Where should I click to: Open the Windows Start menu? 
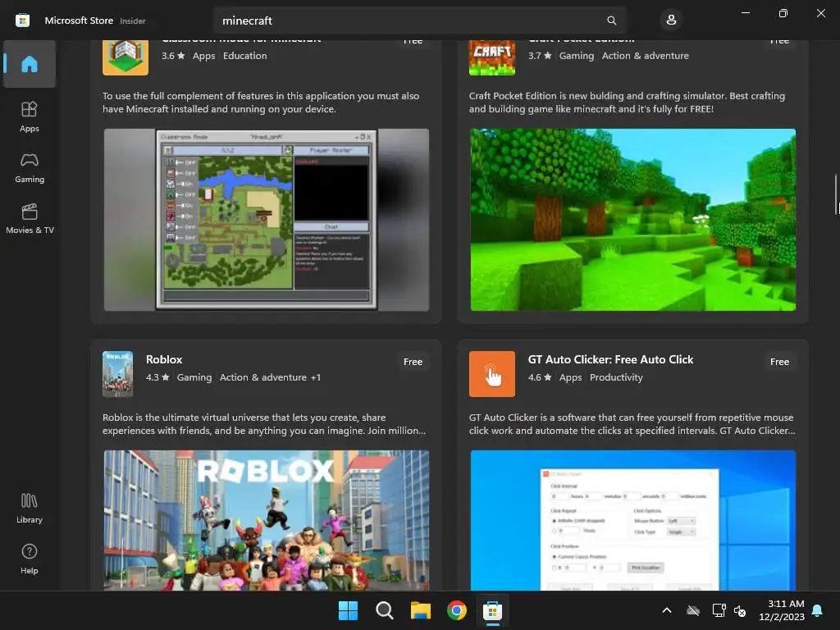click(348, 610)
